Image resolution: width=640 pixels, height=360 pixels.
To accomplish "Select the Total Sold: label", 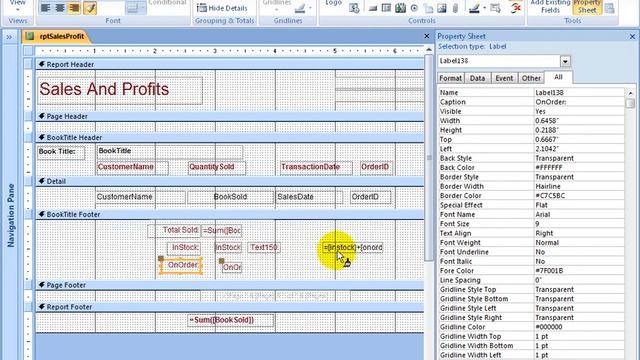I will coord(174,231).
